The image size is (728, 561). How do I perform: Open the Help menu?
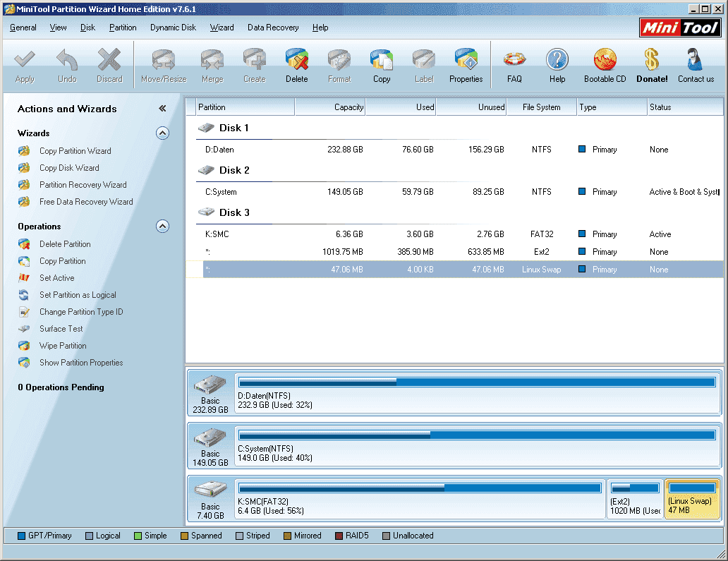click(320, 28)
